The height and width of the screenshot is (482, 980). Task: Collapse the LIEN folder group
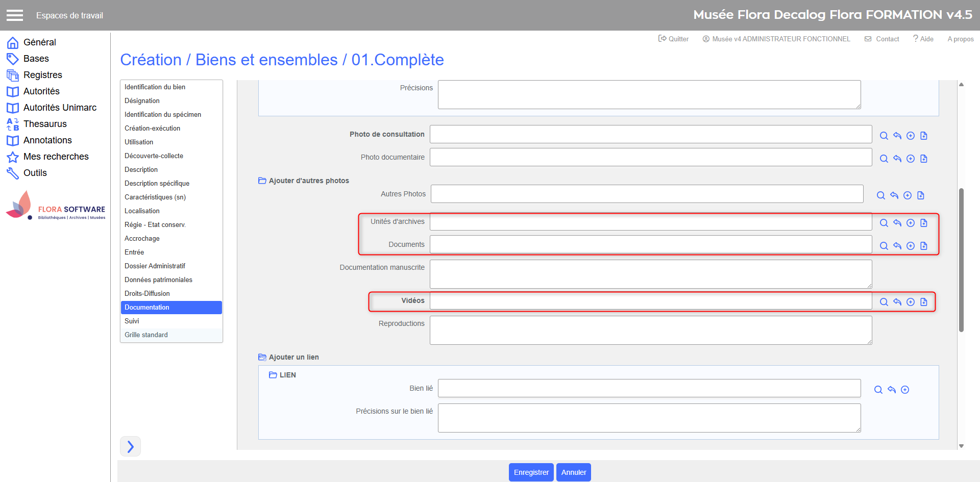273,375
